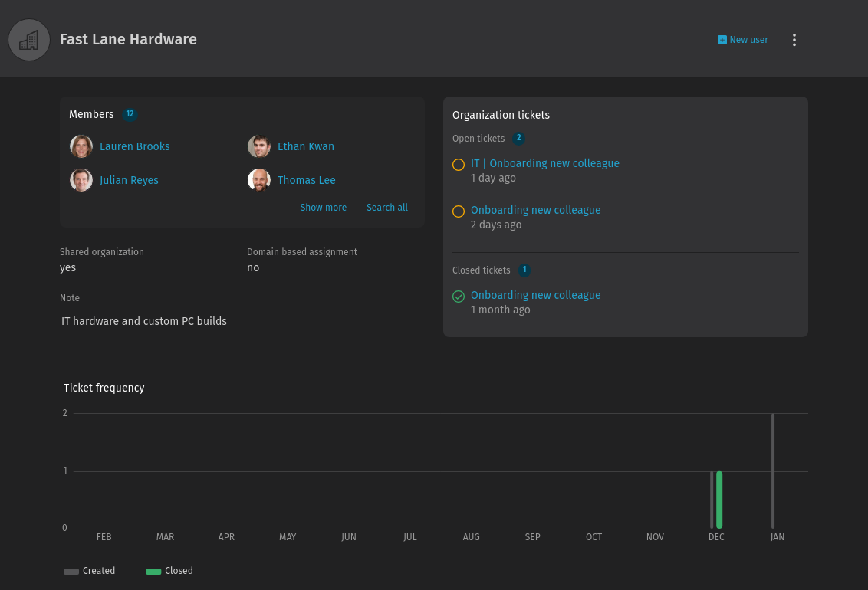Viewport: 868px width, 590px height.
Task: Click the green check icon on the closed ticket
Action: [459, 296]
